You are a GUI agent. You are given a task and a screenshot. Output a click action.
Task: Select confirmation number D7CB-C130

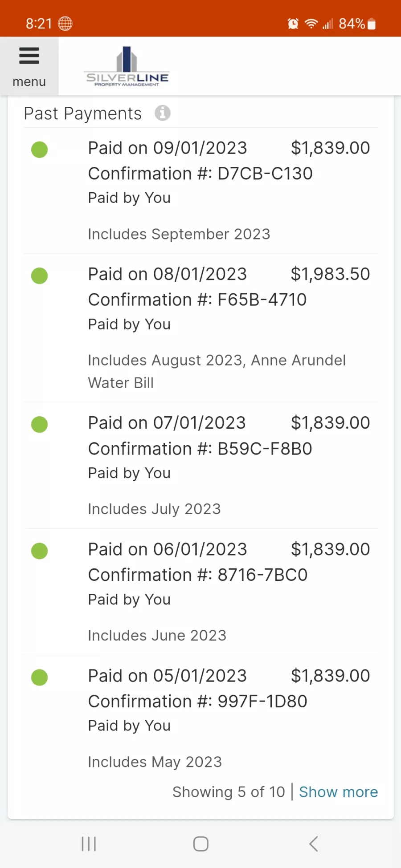[265, 174]
